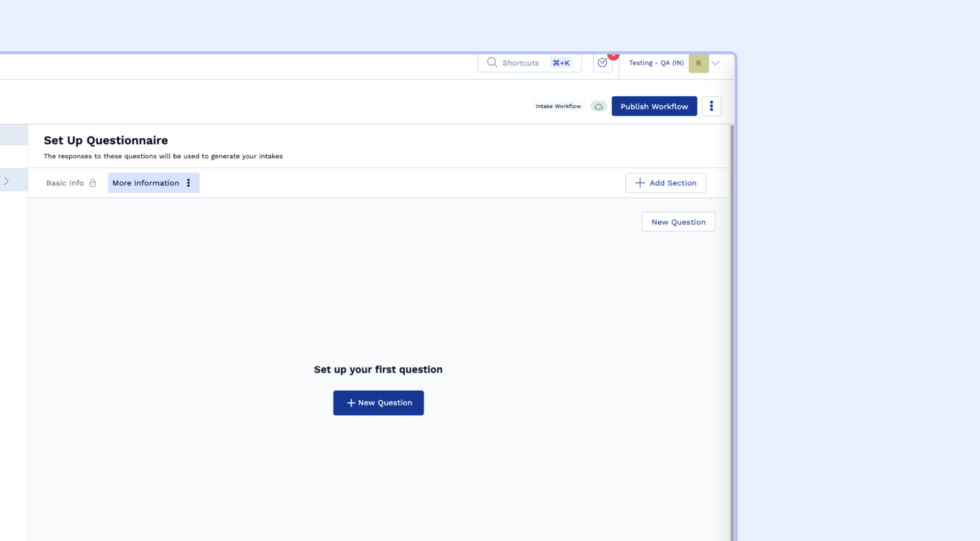Switch to the Basic Info tab
Screen dimensions: 980x541
[x=65, y=183]
